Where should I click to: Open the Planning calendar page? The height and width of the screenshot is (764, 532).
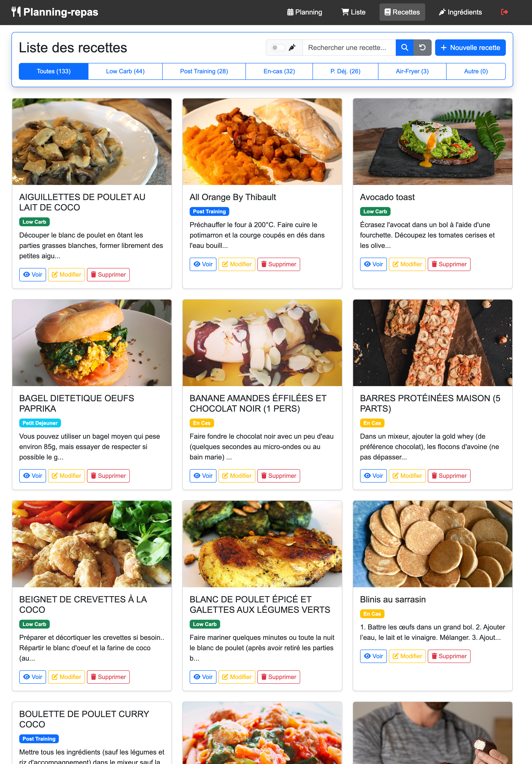[x=304, y=12]
